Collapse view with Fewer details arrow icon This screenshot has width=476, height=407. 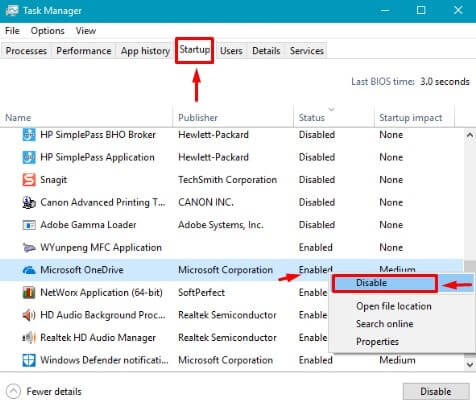tap(13, 391)
